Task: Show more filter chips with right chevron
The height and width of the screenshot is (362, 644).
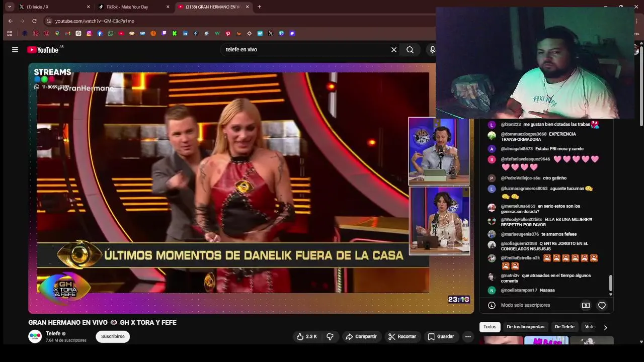Action: click(605, 327)
